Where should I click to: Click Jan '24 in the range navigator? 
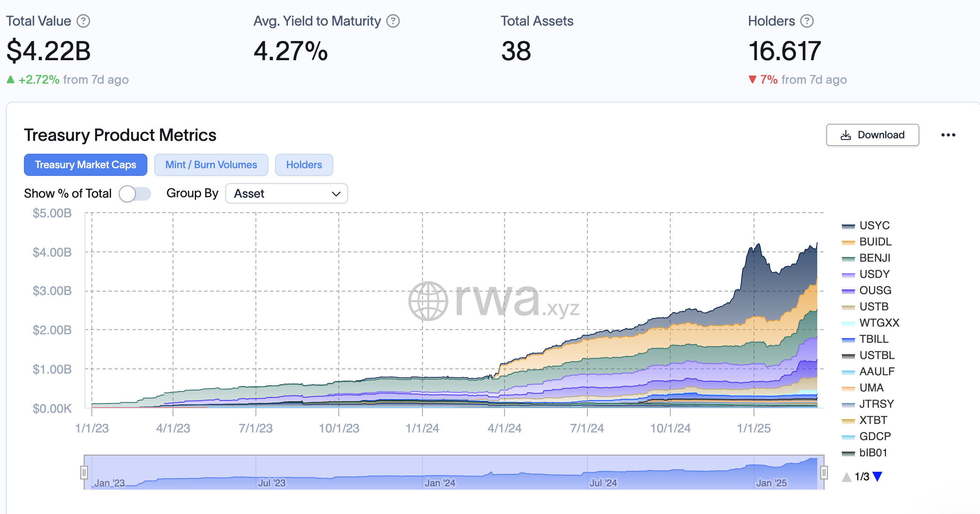click(440, 483)
